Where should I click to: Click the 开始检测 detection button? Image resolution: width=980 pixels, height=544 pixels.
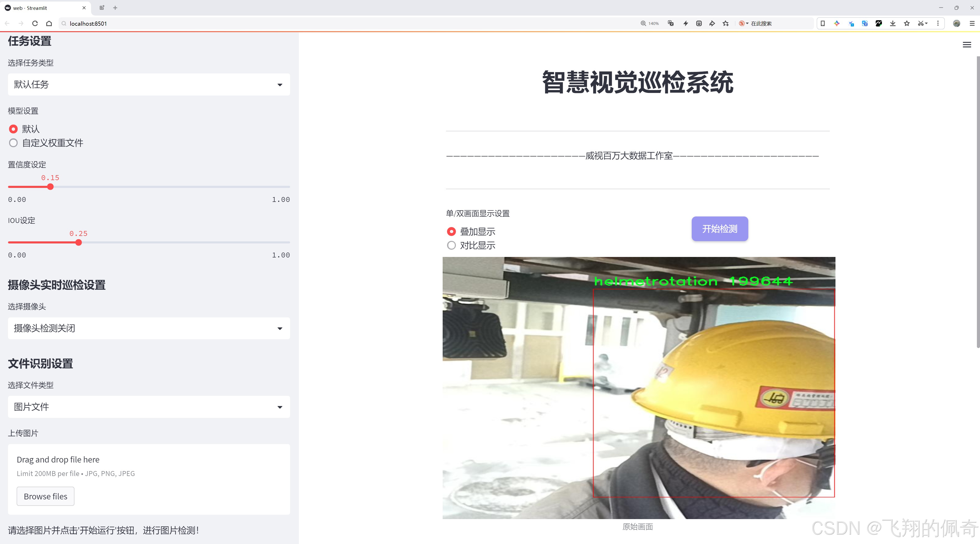[719, 229]
